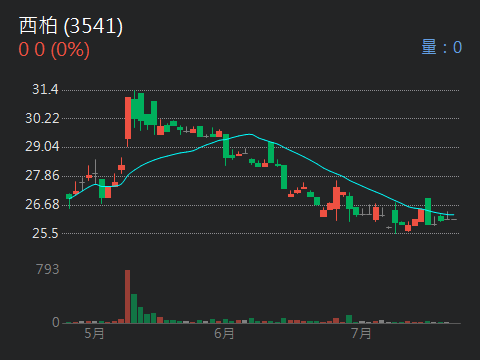Viewport: 480px width, 360px height.
Task: Click the 7月 date axis label
Action: [x=361, y=333]
